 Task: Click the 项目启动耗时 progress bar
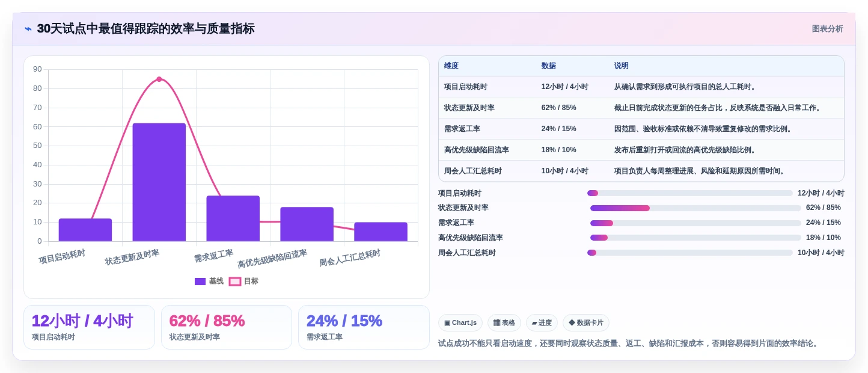point(690,193)
